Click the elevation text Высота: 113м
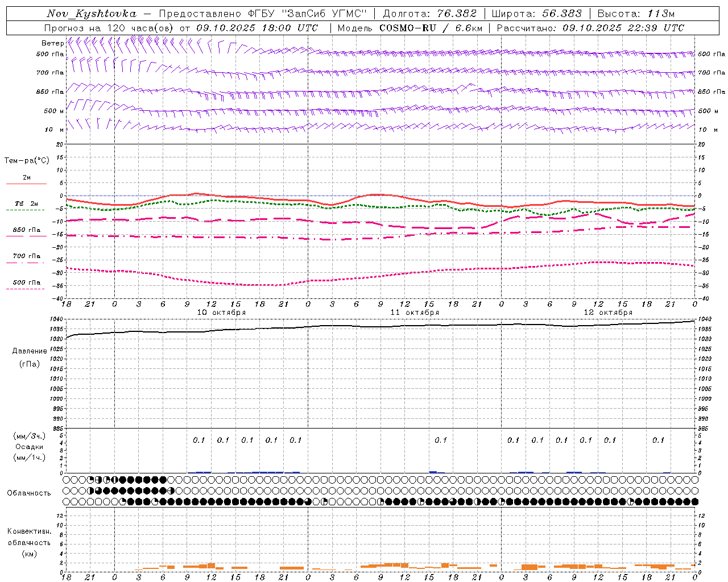This screenshot has width=728, height=582. click(x=635, y=14)
